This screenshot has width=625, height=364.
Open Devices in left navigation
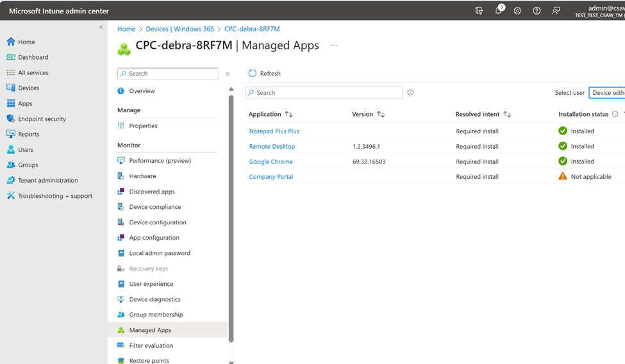[28, 88]
